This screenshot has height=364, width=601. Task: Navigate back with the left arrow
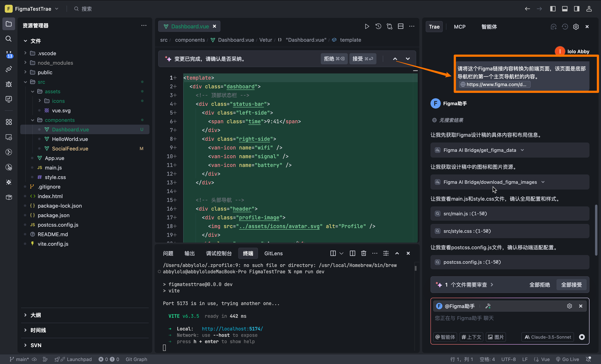(528, 9)
